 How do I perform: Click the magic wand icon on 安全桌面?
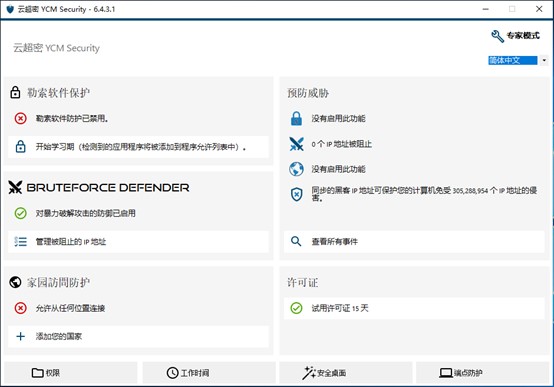(x=309, y=373)
